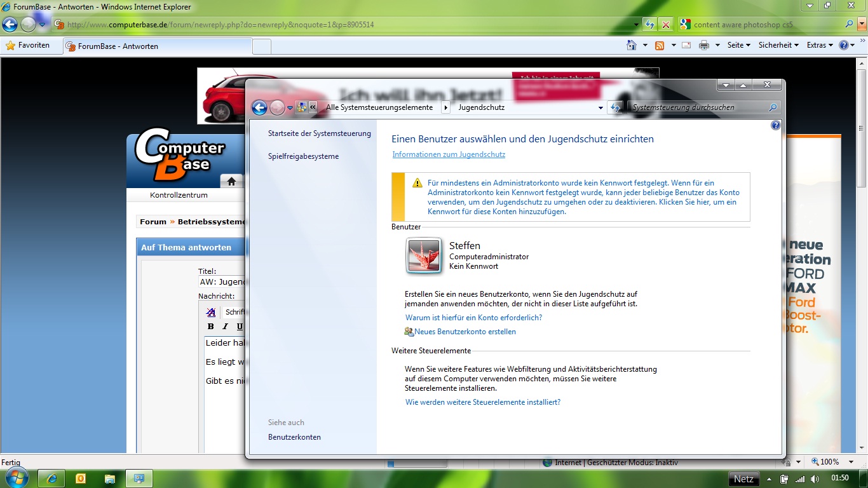868x488 pixels.
Task: Click the computerbase.de URL in the address bar
Action: point(220,25)
